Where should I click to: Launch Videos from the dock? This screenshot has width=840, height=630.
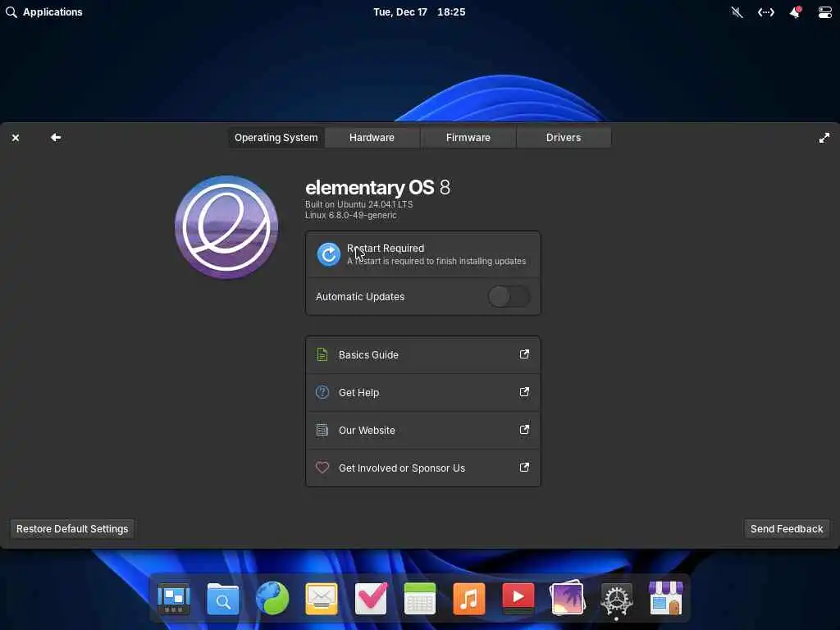[518, 597]
